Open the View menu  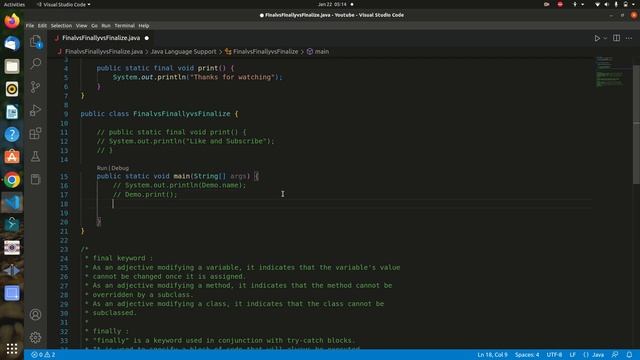tap(81, 25)
